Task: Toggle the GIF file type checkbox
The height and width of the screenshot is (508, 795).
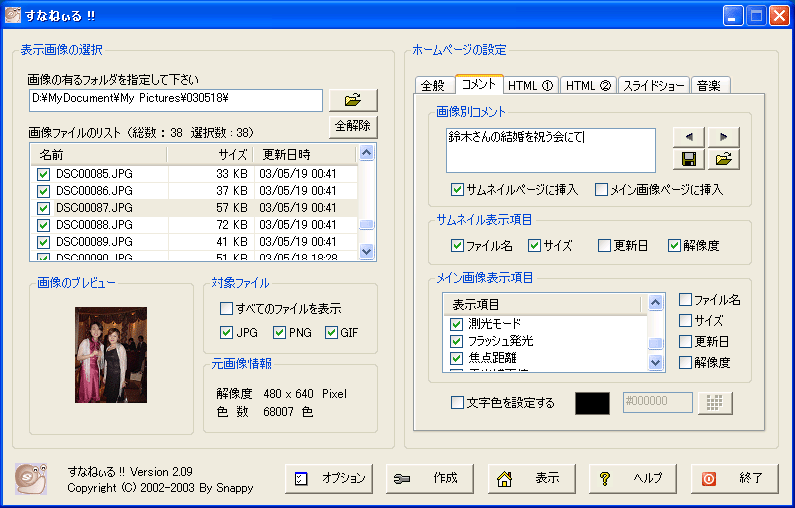Action: [x=332, y=333]
